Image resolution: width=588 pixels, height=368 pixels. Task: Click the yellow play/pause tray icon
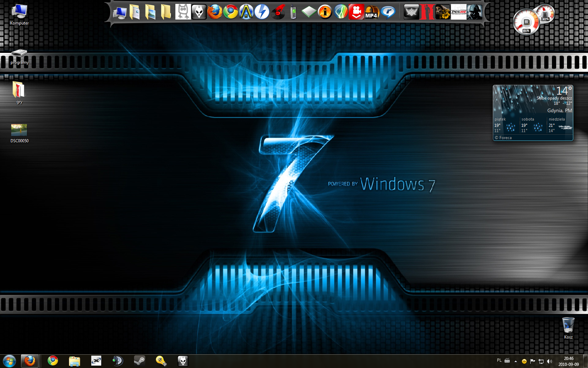pyautogui.click(x=524, y=361)
